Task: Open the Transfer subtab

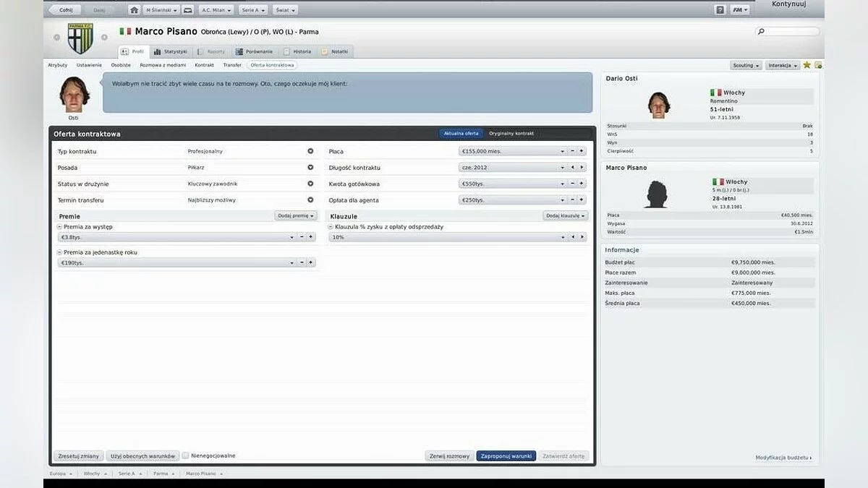Action: pyautogui.click(x=232, y=65)
